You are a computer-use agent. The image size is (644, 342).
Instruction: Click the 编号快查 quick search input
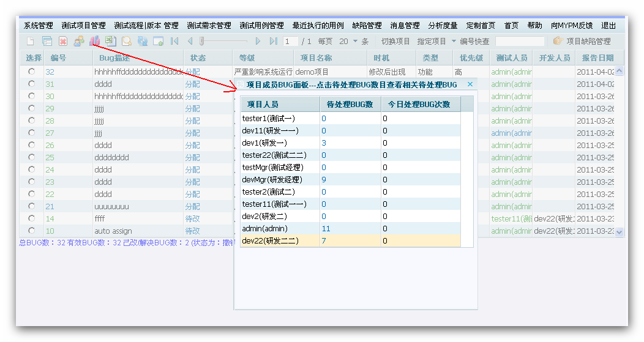pos(520,41)
